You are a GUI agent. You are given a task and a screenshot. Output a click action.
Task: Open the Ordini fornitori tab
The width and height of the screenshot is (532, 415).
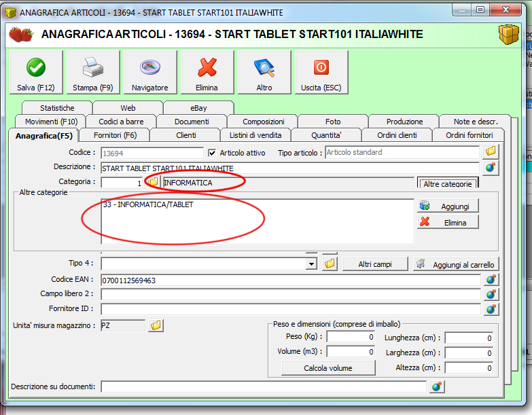point(469,135)
